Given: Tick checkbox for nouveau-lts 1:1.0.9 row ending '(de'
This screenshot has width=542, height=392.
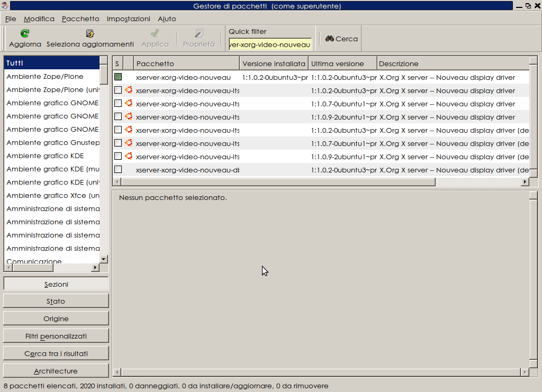Looking at the screenshot, I should coord(118,157).
